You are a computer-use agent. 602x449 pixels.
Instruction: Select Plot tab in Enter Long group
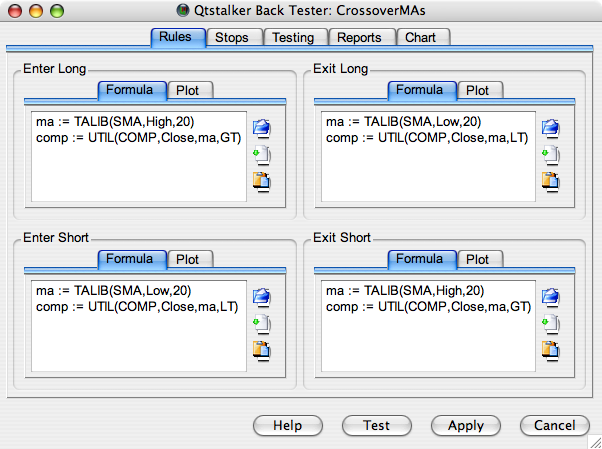pos(190,91)
